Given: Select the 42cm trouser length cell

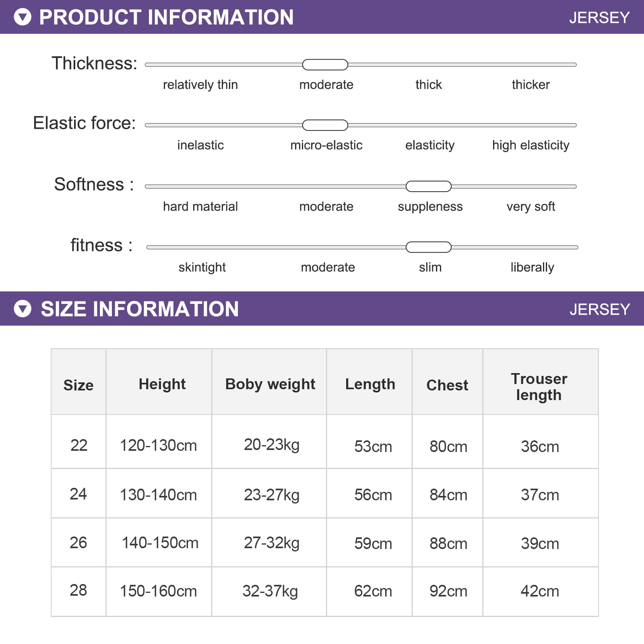Looking at the screenshot, I should [x=541, y=592].
